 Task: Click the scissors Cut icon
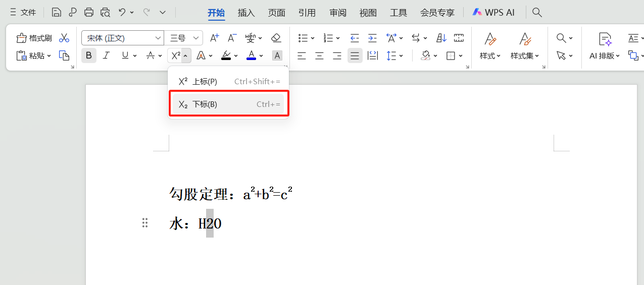coord(64,38)
